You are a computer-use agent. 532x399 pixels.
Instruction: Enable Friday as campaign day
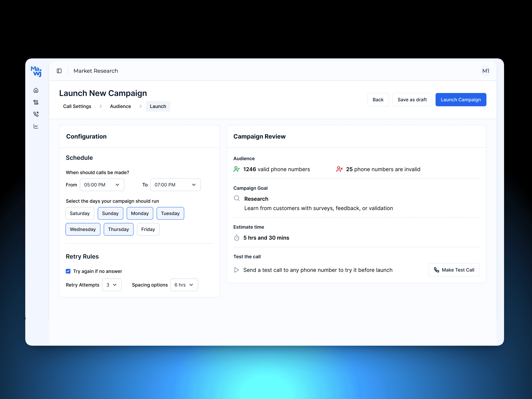point(148,229)
